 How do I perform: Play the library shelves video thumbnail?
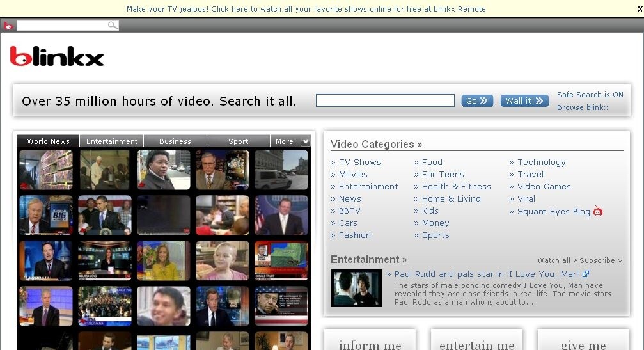(46, 170)
